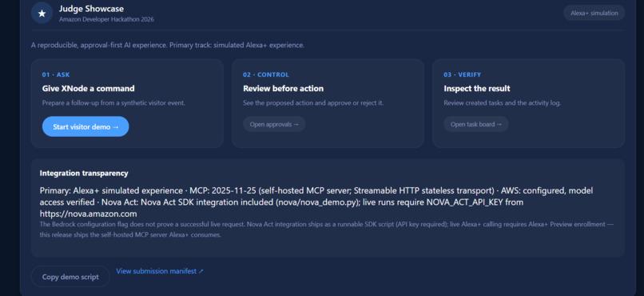Click the 'Give XNode a command' heading
The height and width of the screenshot is (296, 644).
[x=89, y=88]
